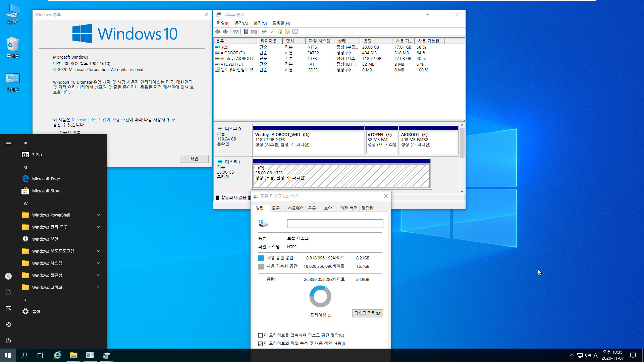The height and width of the screenshot is (362, 644).
Task: Open Documents icon in Start sidebar
Action: point(8,292)
